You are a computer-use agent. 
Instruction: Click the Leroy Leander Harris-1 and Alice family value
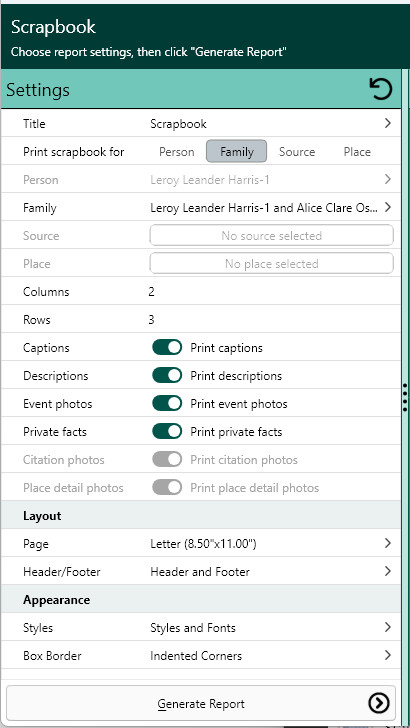tap(264, 208)
